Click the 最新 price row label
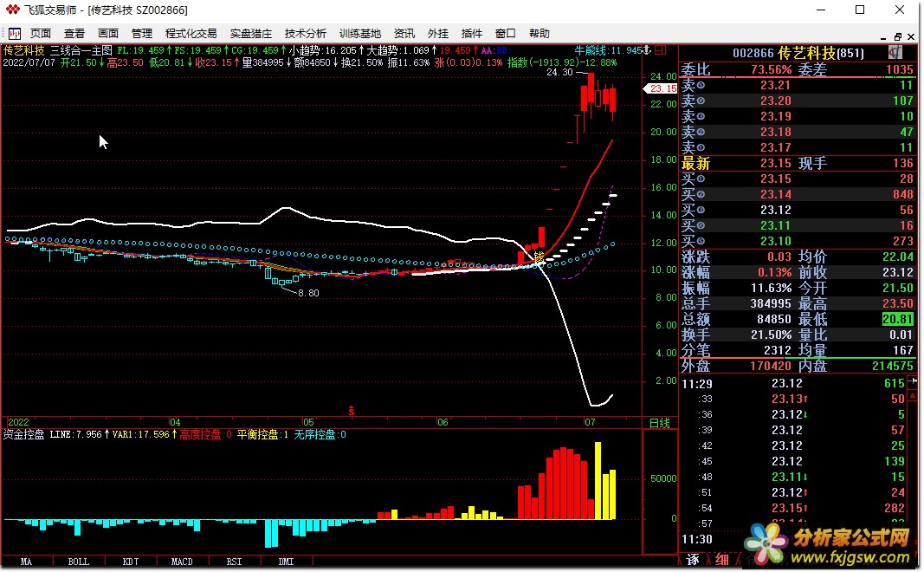 695,163
